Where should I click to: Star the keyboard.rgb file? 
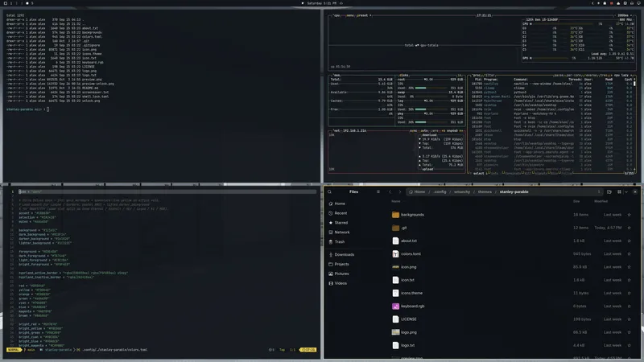(x=629, y=306)
